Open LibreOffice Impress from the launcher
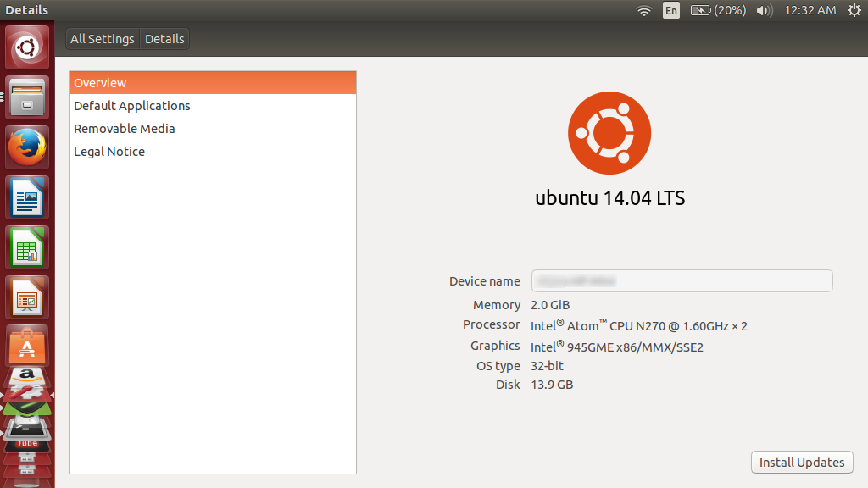The width and height of the screenshot is (868, 488). 26,297
